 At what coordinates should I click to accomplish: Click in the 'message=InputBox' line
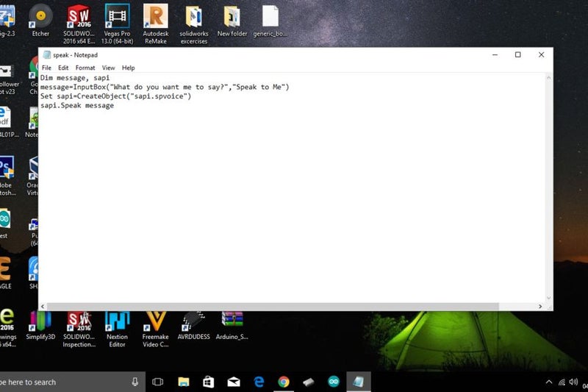[x=165, y=87]
